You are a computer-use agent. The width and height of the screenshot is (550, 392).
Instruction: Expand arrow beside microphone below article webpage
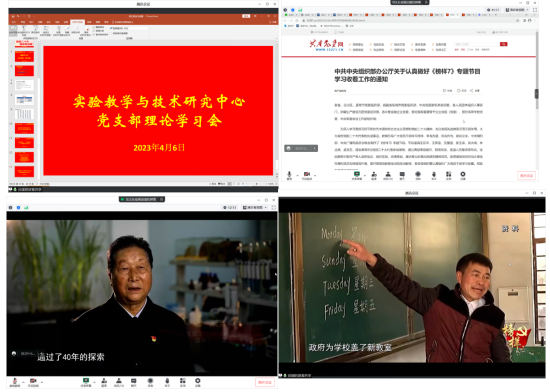[297, 175]
